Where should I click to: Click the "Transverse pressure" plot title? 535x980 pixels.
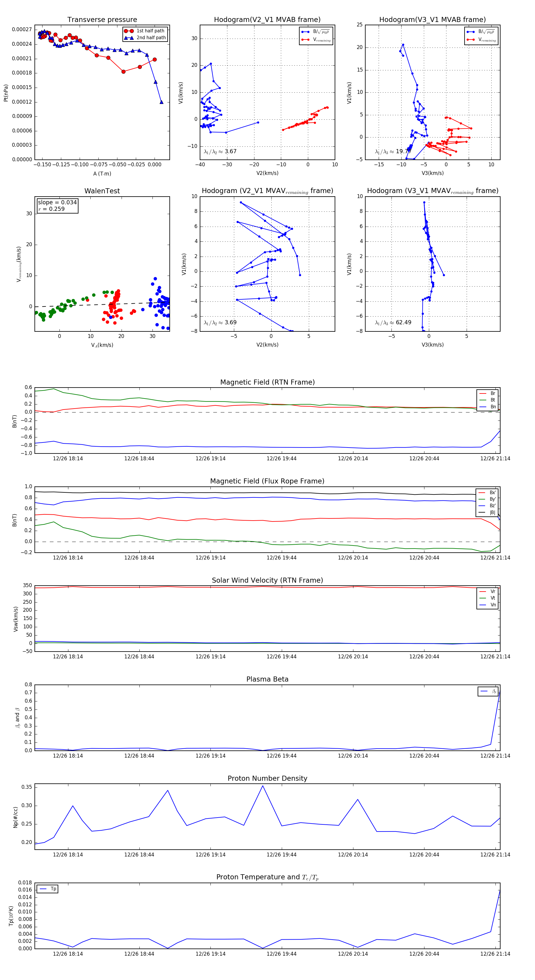tap(102, 20)
